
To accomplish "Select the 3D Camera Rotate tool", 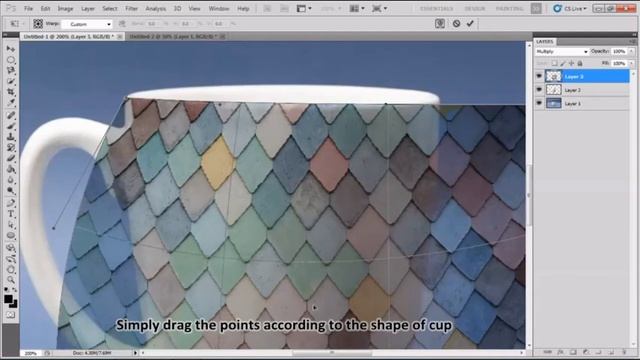I will [x=11, y=258].
